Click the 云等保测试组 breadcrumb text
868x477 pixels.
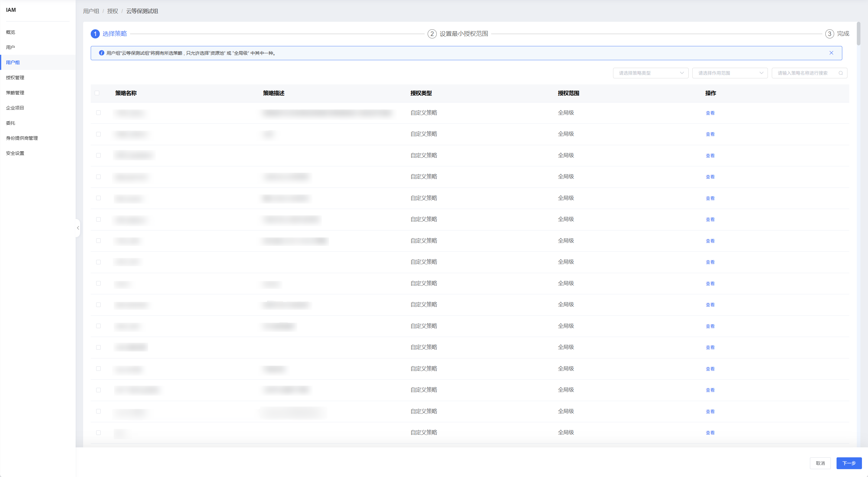coord(142,11)
